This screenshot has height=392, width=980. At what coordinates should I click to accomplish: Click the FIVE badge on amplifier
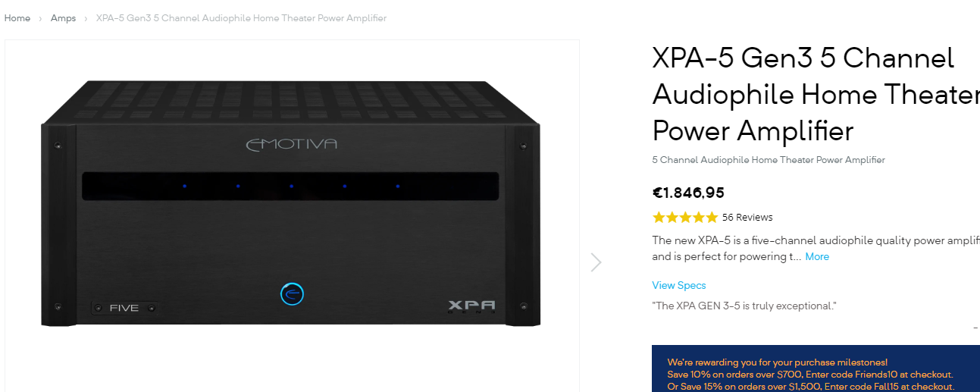pyautogui.click(x=124, y=308)
